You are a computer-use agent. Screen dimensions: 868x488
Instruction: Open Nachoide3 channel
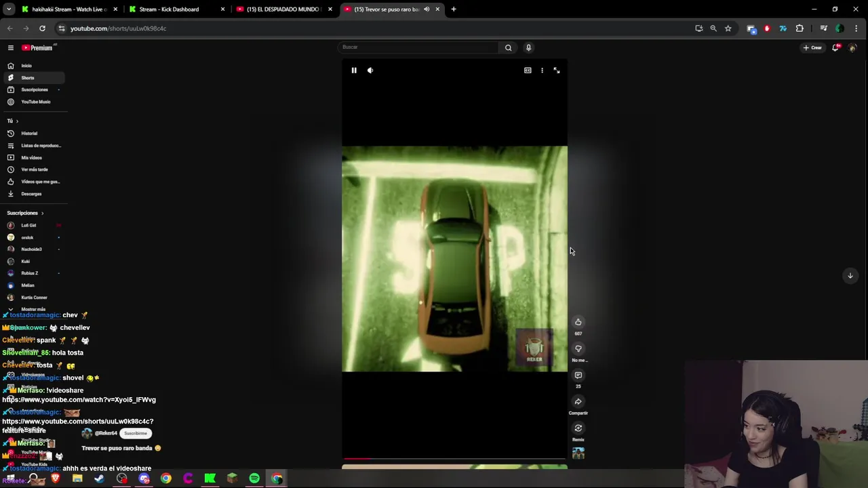33,249
